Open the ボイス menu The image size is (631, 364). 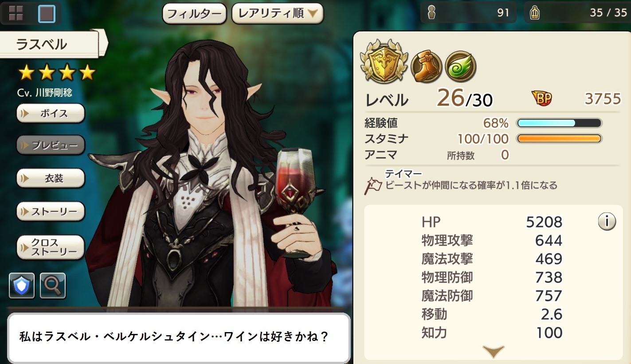coord(51,113)
